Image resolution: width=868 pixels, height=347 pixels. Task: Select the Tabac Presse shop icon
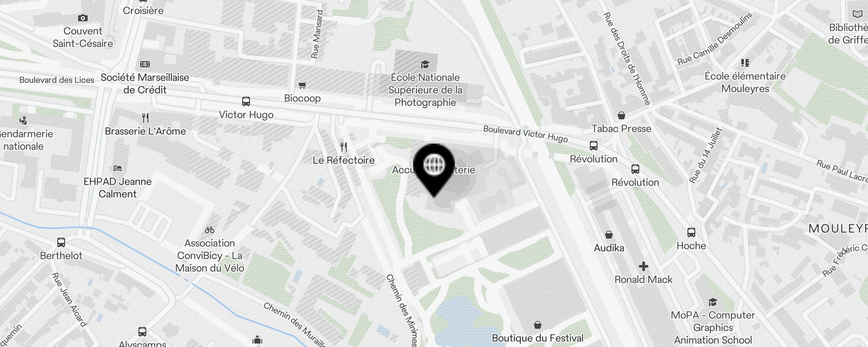coord(621,115)
